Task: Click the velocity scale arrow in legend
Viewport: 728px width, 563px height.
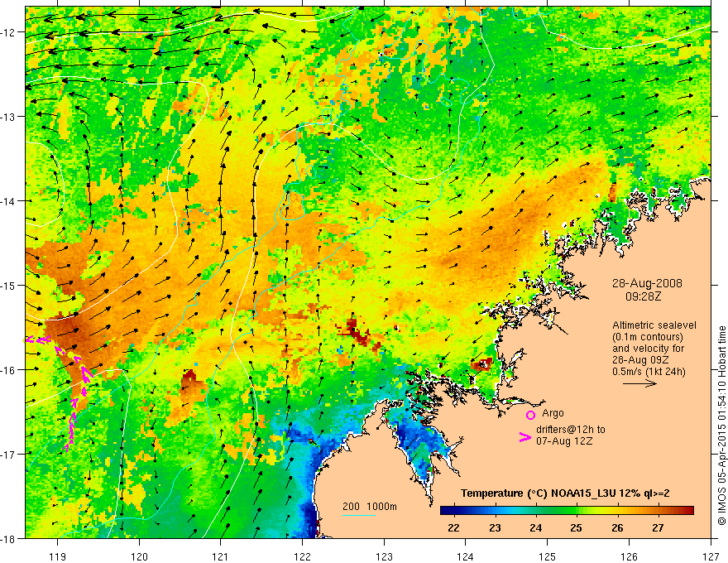Action: pyautogui.click(x=639, y=383)
